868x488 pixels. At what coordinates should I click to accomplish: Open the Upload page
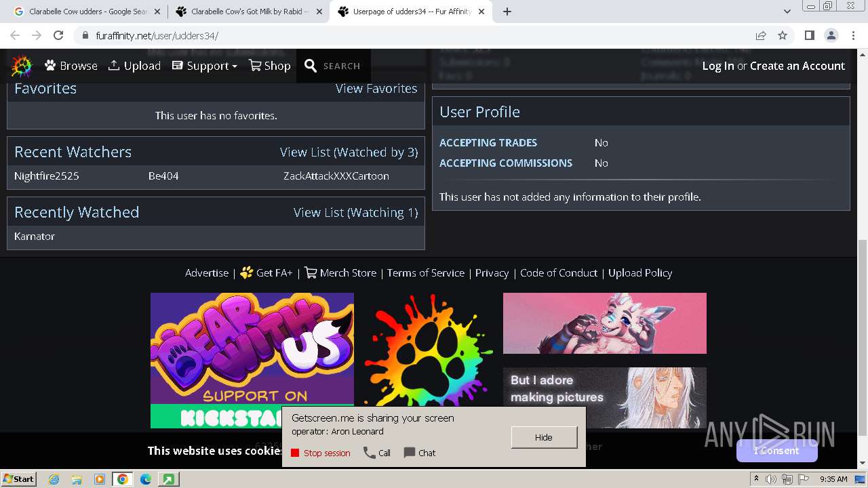coord(134,66)
